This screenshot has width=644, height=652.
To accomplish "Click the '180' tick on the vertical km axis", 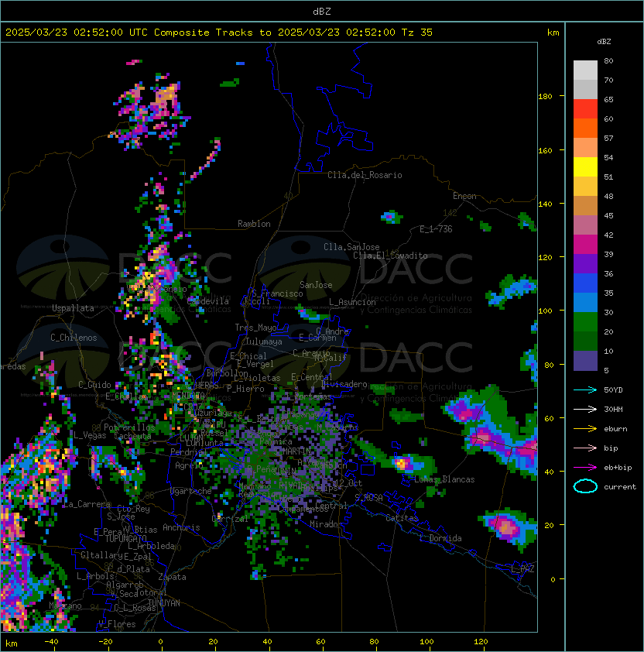I will [x=545, y=97].
